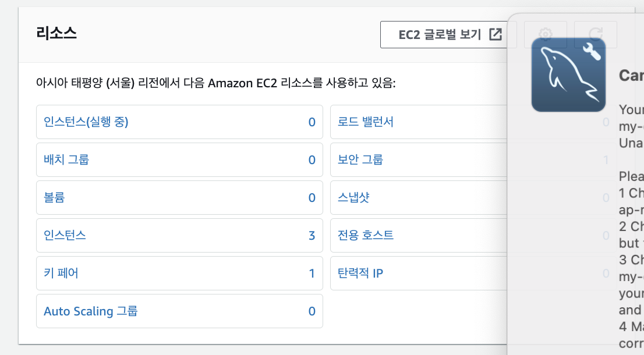Open the Auto Scaling 그룹 link
This screenshot has height=355, width=644.
tap(91, 311)
